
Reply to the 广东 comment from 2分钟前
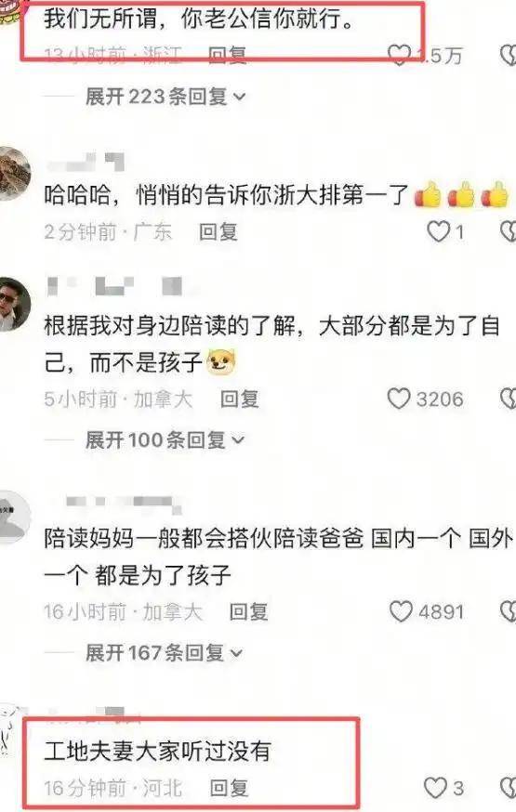pos(218,232)
